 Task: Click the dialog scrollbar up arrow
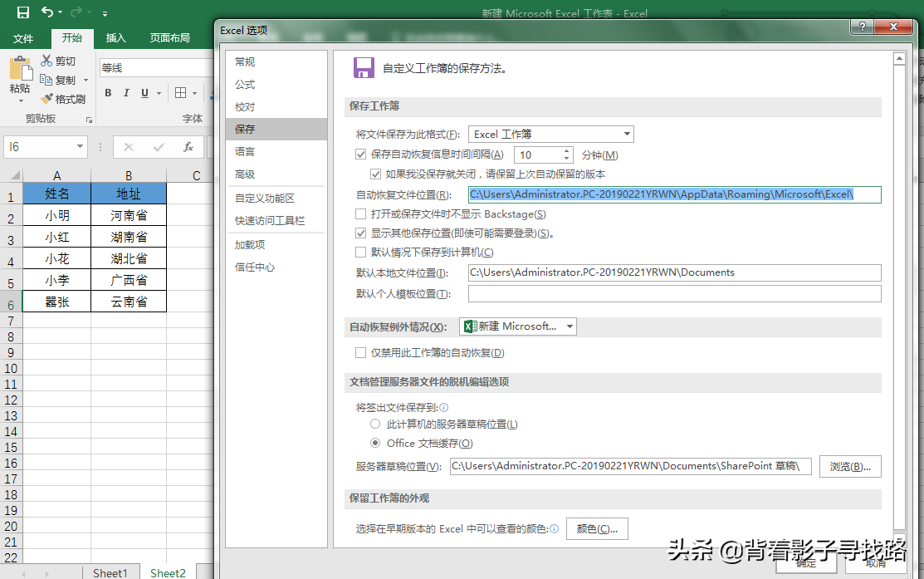898,59
